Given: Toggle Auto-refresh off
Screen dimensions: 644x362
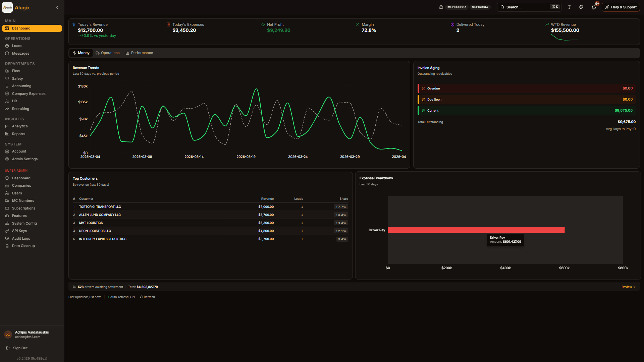Looking at the screenshot, I should (x=121, y=297).
